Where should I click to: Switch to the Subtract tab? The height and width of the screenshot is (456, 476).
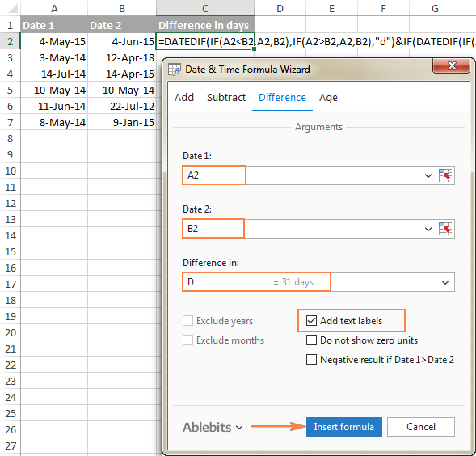[226, 98]
